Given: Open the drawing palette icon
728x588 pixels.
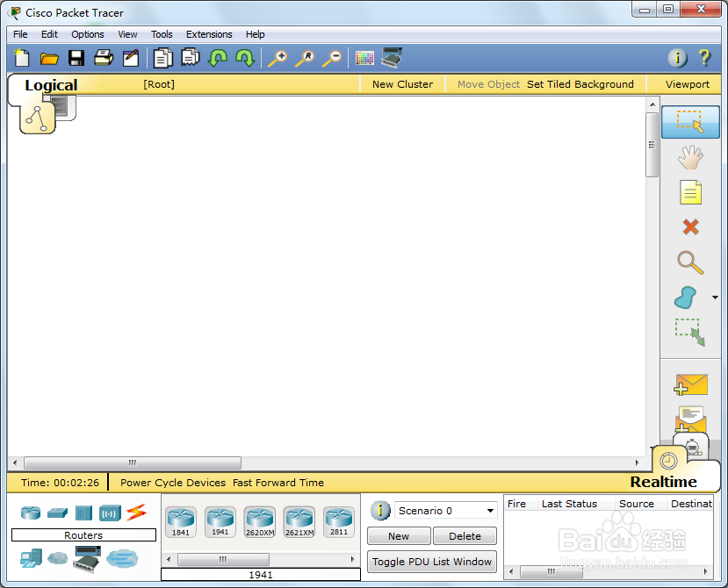Looking at the screenshot, I should (x=364, y=58).
